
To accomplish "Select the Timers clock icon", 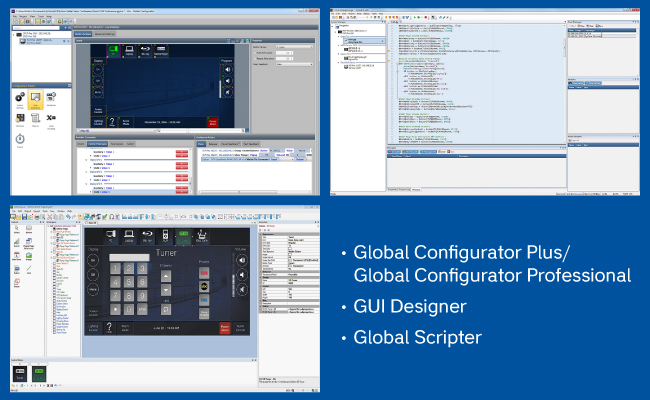I will point(20,139).
